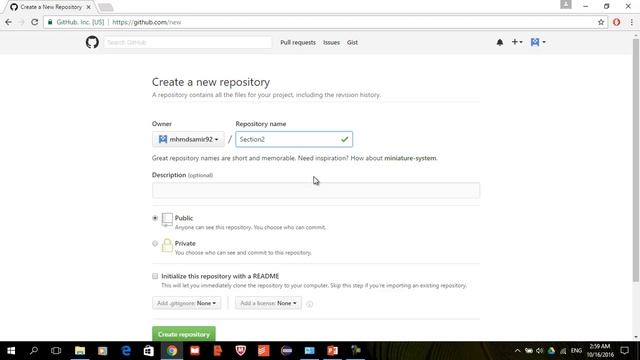640x360 pixels.
Task: Open the Add a license dropdown
Action: (268, 303)
